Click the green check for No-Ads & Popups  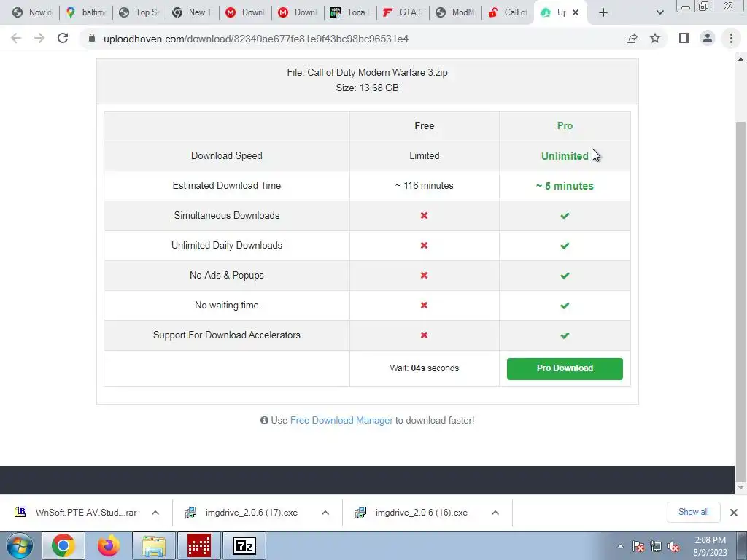[x=565, y=276]
